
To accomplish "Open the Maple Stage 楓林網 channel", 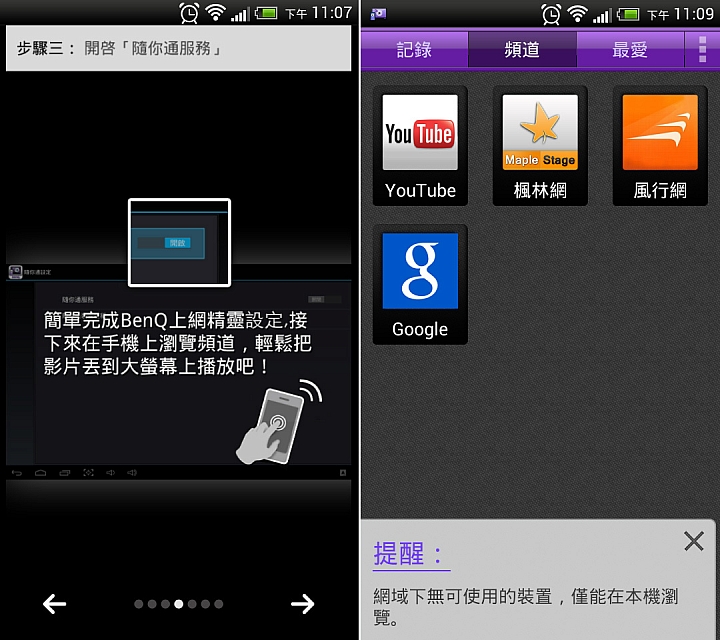I will coord(540,146).
